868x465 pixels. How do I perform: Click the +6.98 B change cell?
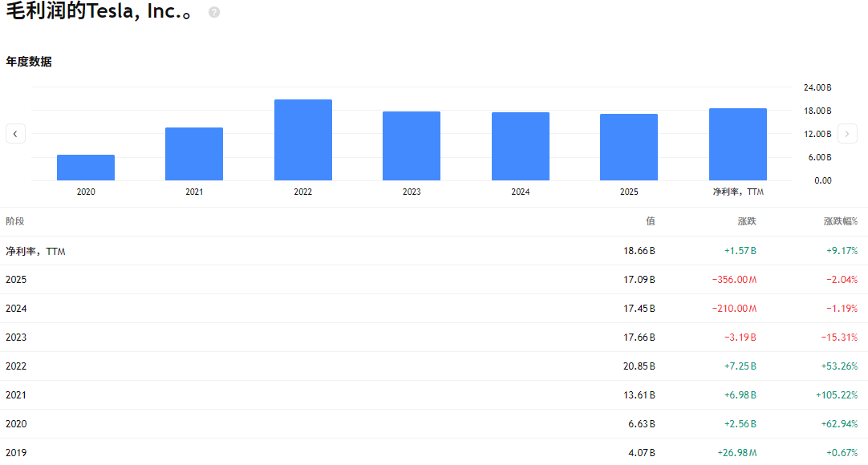coord(740,394)
